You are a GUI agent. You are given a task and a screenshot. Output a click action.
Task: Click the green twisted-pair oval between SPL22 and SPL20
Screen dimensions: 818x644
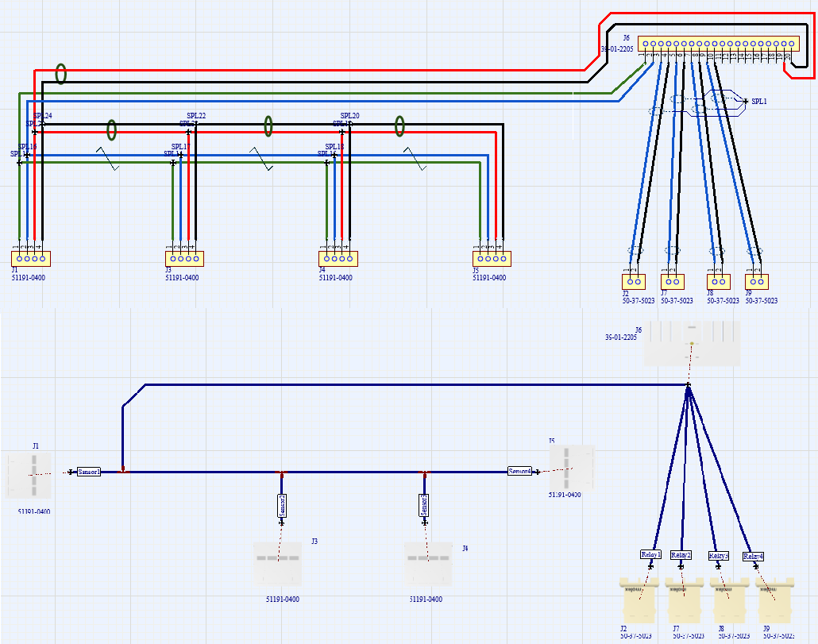pos(268,125)
